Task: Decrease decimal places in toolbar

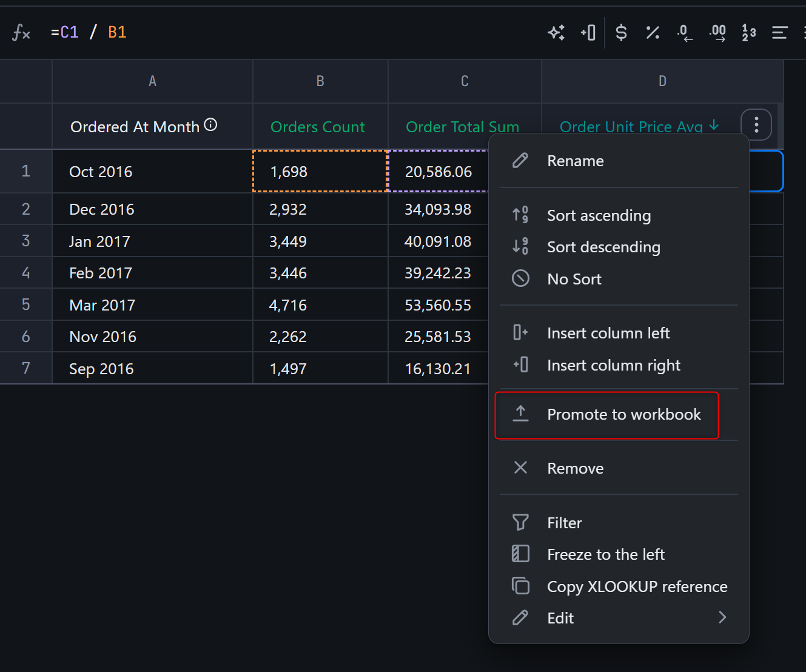Action: pos(685,33)
